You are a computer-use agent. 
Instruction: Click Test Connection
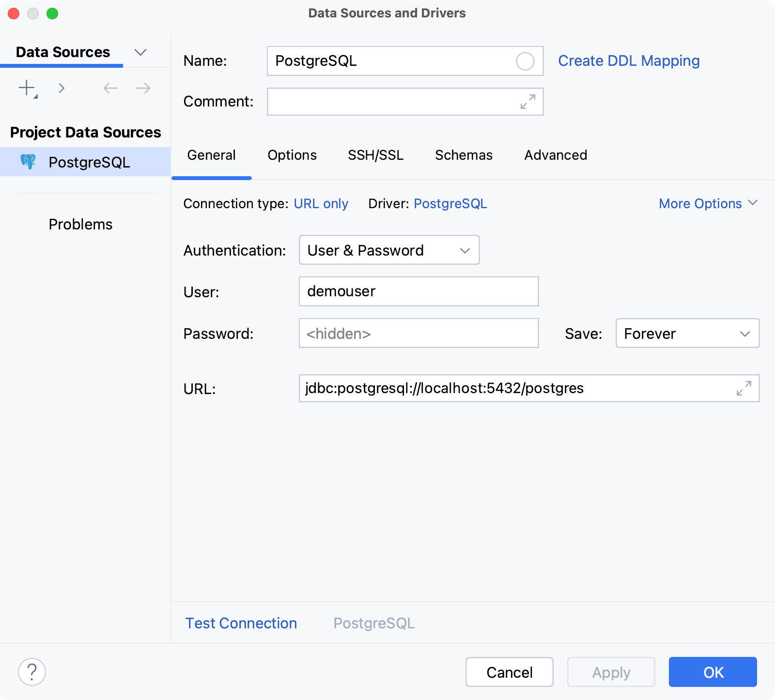(241, 623)
